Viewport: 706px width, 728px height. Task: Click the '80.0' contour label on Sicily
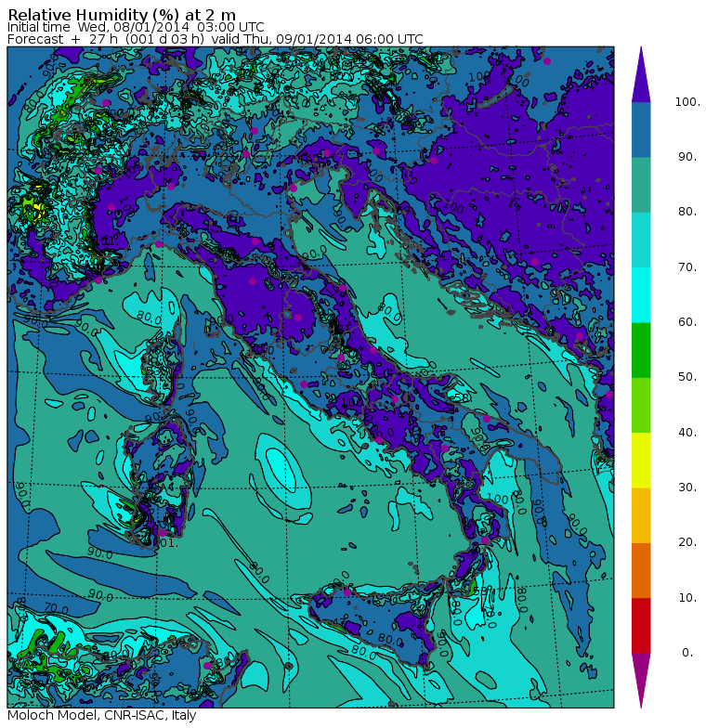[390, 640]
